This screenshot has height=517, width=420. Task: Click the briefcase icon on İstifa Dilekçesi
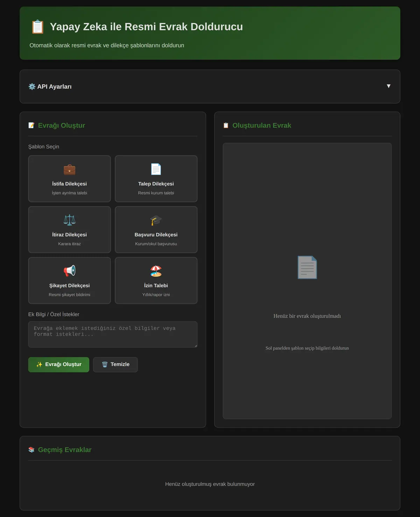click(x=69, y=169)
